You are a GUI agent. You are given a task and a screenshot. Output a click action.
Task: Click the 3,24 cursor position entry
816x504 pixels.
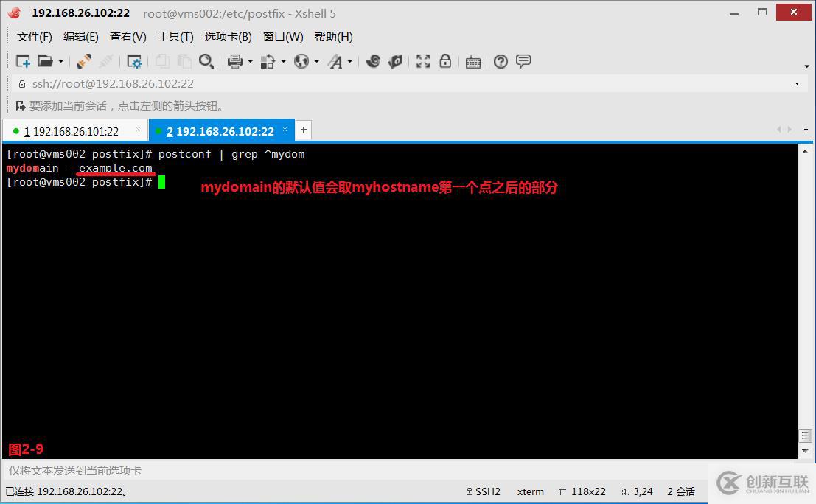[638, 491]
